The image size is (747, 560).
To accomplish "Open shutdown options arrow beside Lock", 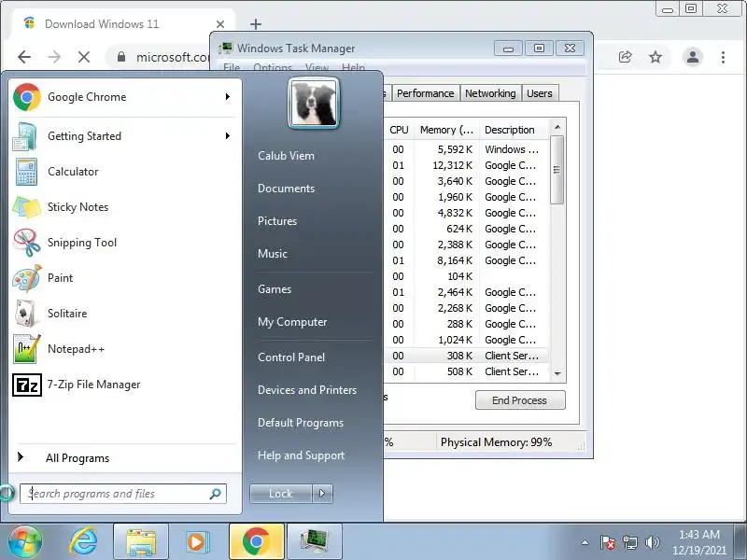I will 322,494.
